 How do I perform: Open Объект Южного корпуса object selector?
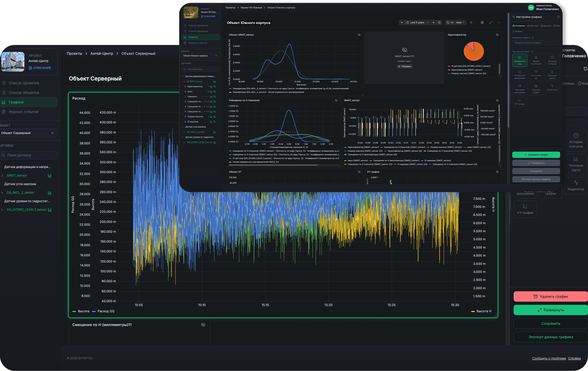200,56
